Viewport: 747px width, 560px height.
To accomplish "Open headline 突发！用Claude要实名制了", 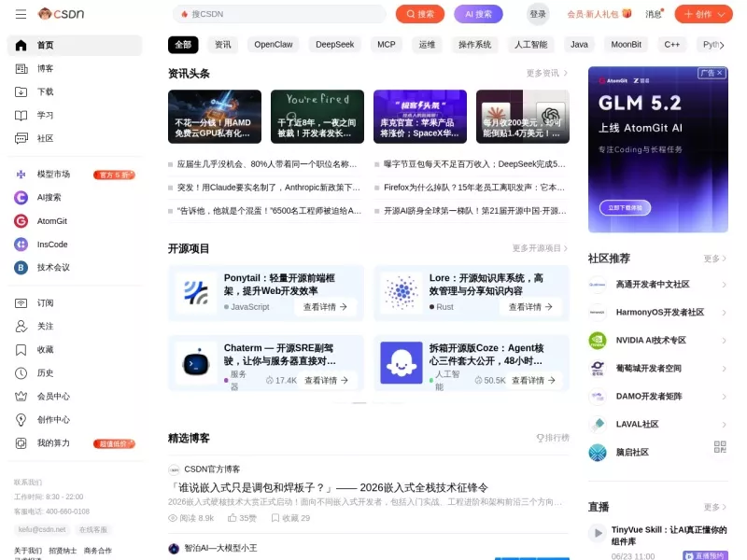I will pos(269,188).
